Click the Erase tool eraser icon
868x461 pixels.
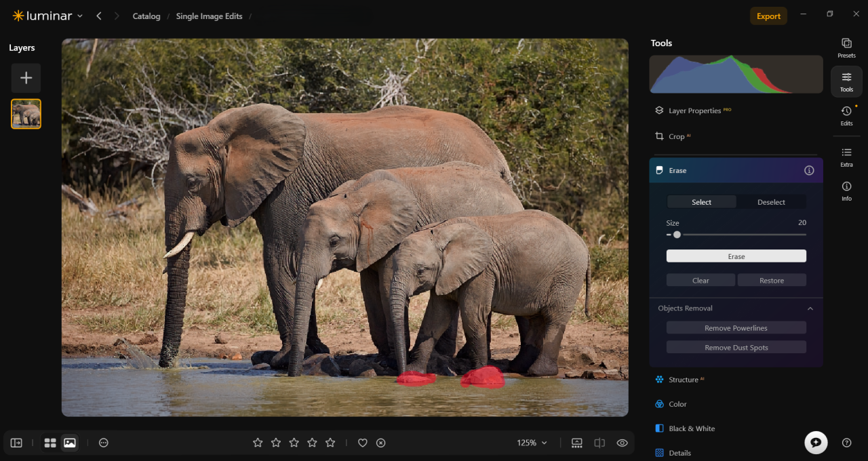point(659,170)
